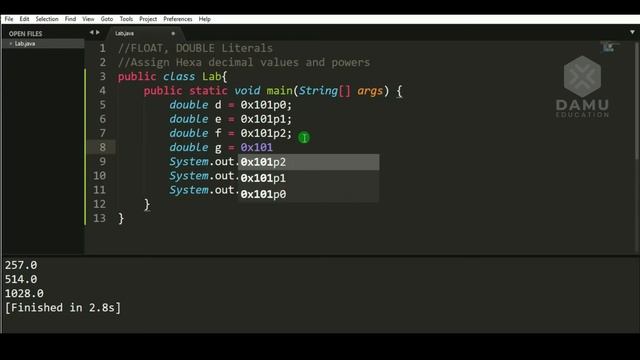Click comment 'Assign Hexa decimal values and powers'
This screenshot has height=360, width=640.
click(244, 62)
